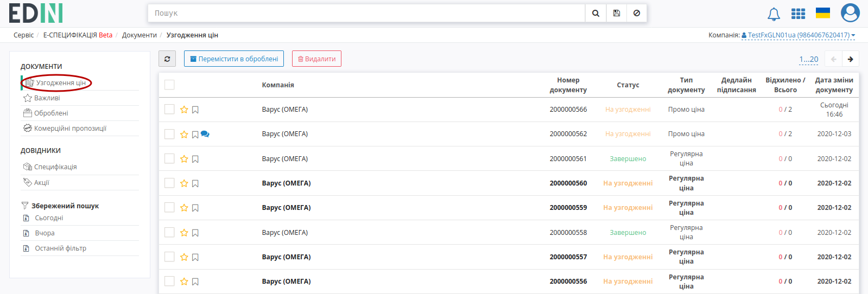Clear the search with the cancel icon

(x=637, y=13)
